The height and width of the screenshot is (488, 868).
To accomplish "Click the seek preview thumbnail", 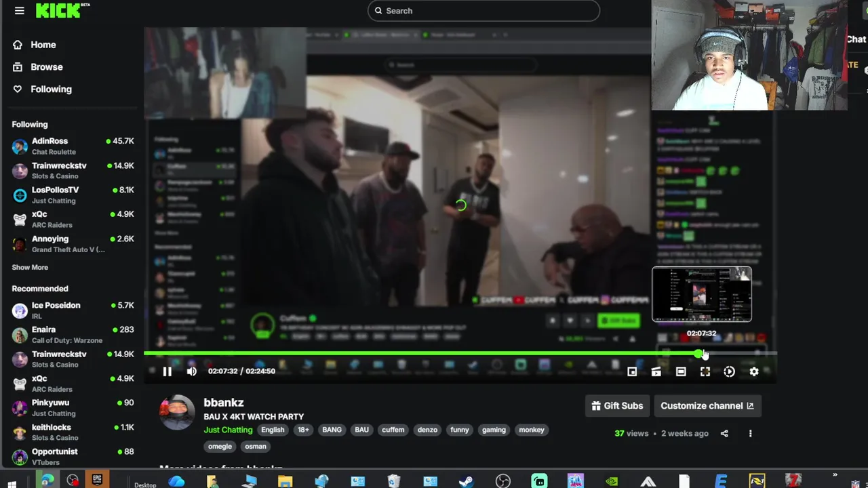I will [x=702, y=294].
